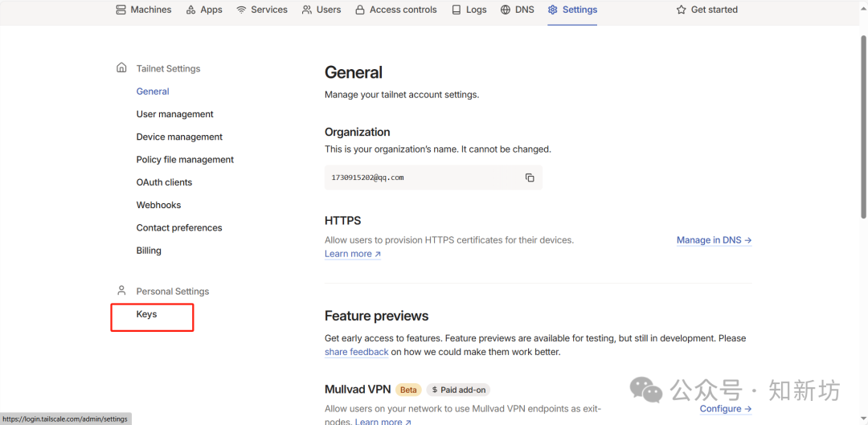Screen dimensions: 868x425
Task: Select User management in sidebar
Action: pyautogui.click(x=174, y=114)
